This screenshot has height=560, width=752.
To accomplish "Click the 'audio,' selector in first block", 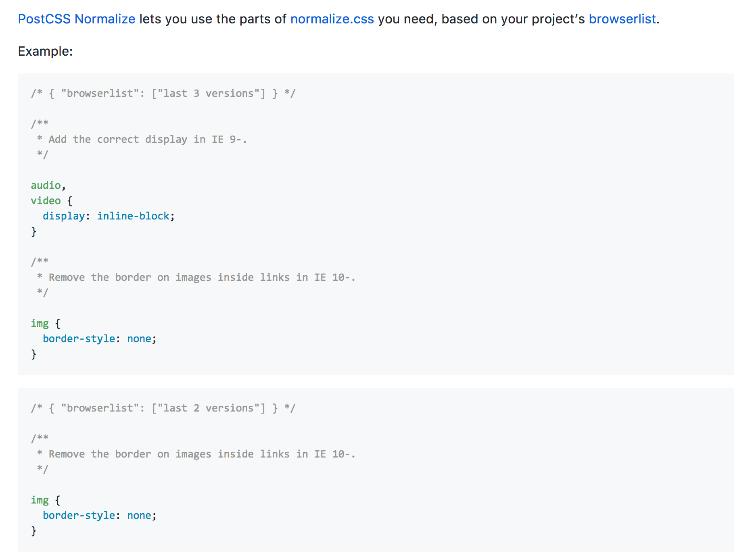I will (x=48, y=185).
